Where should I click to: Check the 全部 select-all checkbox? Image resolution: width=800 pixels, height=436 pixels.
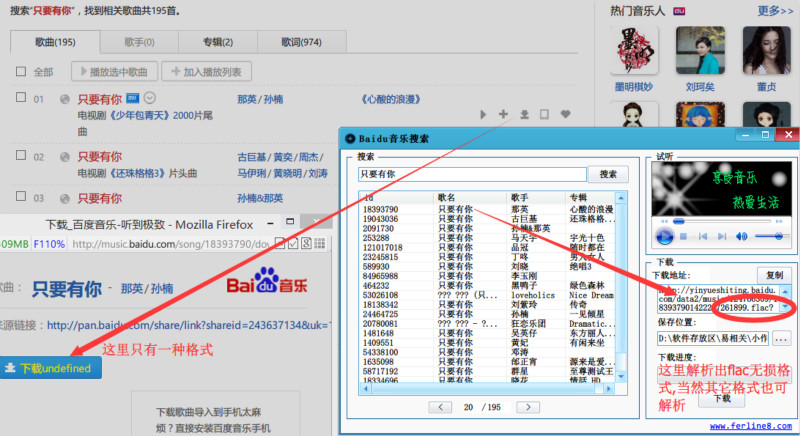(x=21, y=72)
